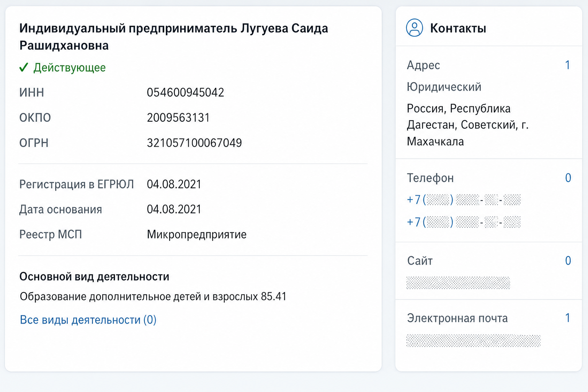Image resolution: width=588 pixels, height=392 pixels.
Task: Click the Contacts person icon
Action: [x=414, y=28]
